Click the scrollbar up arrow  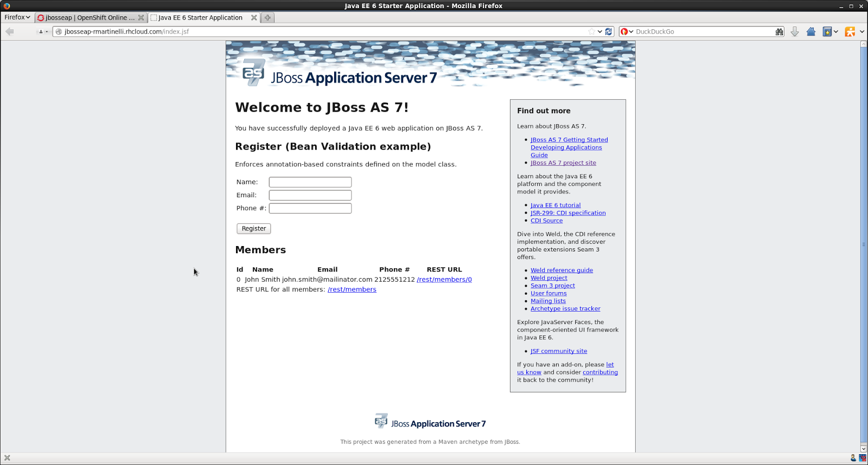[x=864, y=44]
